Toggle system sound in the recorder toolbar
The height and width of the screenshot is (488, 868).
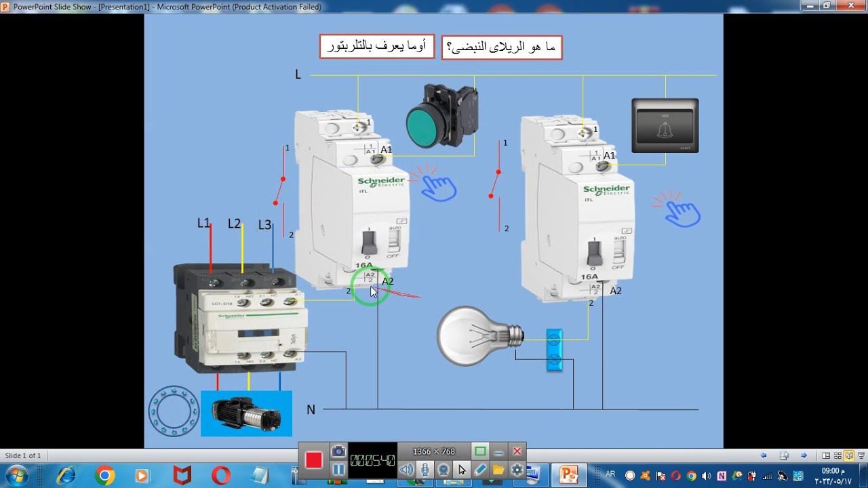pos(406,469)
